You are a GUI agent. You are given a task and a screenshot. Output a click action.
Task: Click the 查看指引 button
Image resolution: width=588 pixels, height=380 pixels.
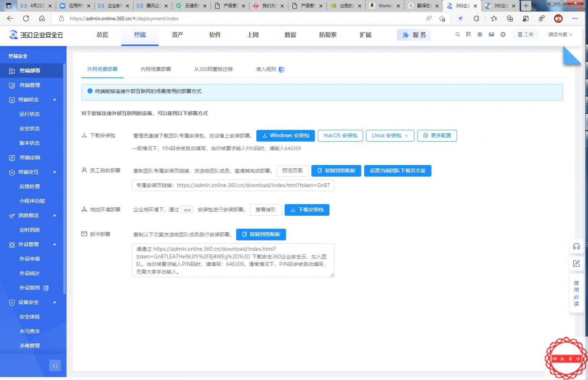coord(266,210)
